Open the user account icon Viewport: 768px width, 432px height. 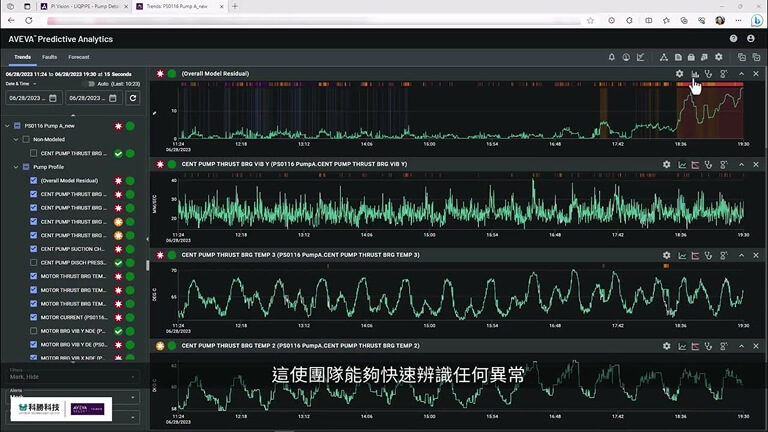[x=751, y=39]
